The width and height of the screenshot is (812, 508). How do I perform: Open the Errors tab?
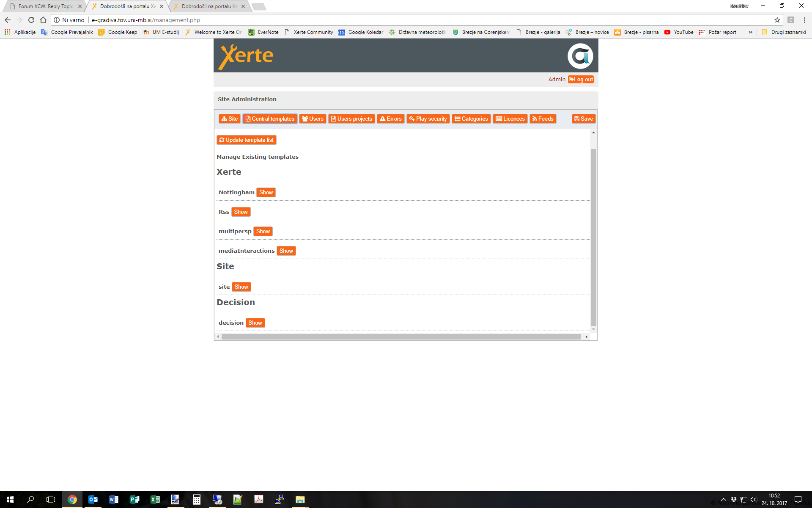click(x=390, y=119)
